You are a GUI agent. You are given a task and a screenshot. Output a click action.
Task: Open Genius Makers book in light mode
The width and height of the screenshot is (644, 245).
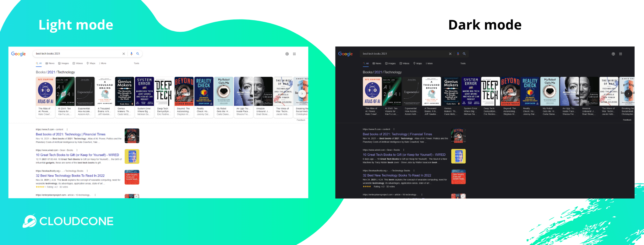(125, 97)
